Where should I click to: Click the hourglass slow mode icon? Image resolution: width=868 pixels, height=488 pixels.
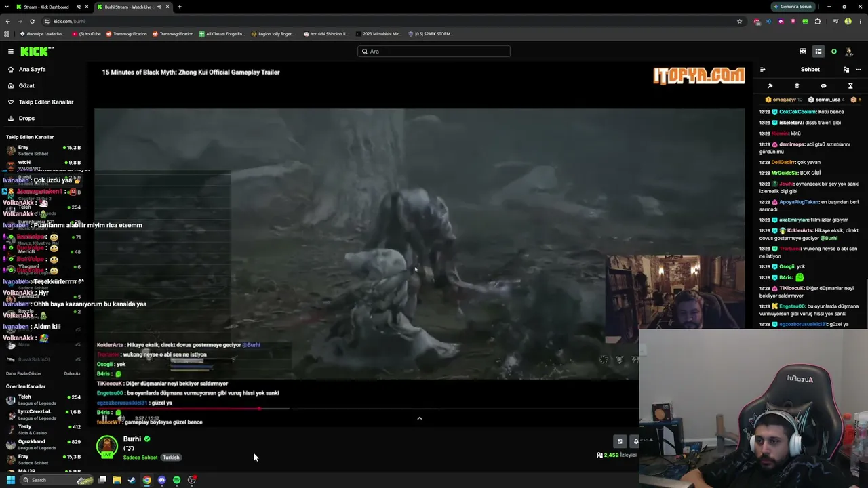point(850,86)
